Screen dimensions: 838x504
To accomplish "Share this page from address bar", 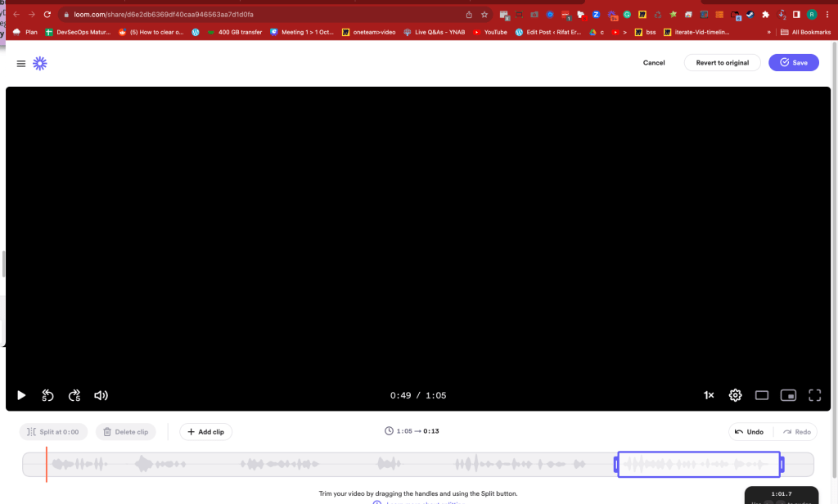I will pyautogui.click(x=469, y=15).
